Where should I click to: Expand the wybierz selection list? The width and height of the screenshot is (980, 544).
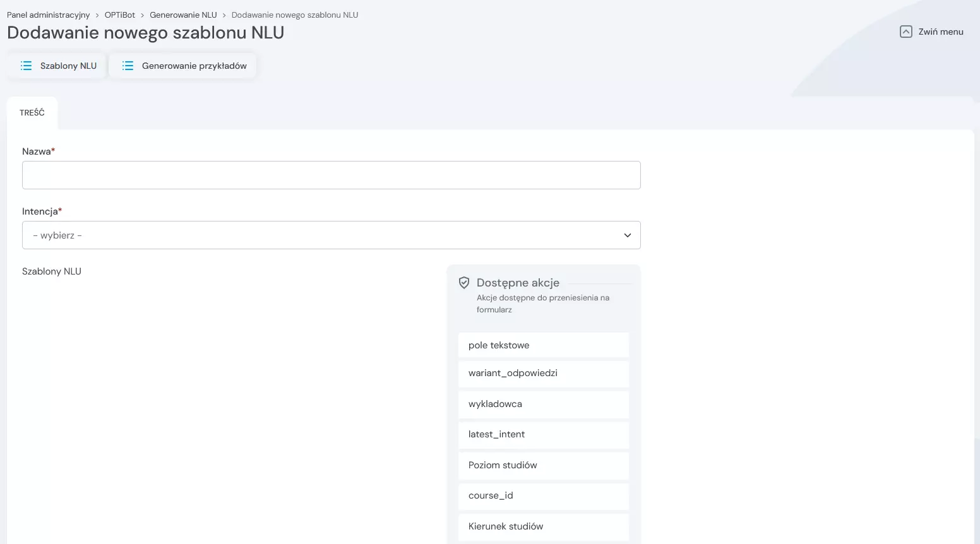(x=332, y=235)
